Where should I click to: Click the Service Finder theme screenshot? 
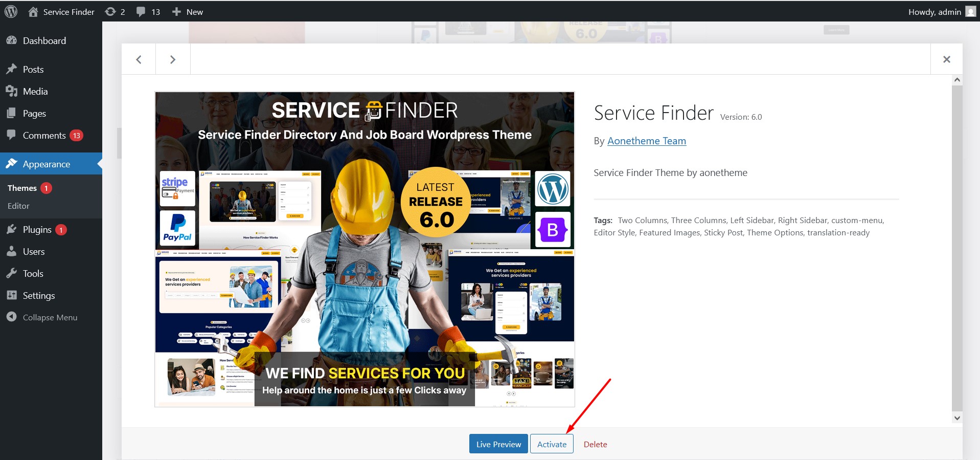tap(364, 250)
